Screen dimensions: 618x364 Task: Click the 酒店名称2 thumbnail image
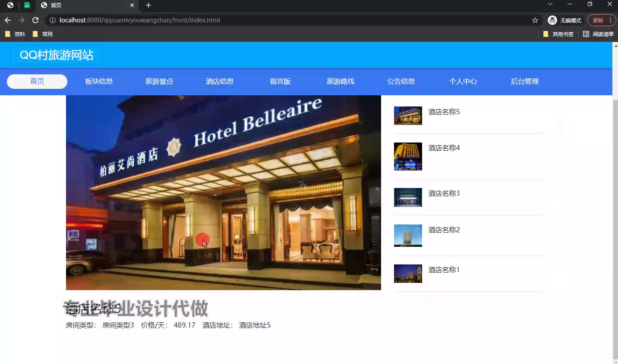(408, 236)
